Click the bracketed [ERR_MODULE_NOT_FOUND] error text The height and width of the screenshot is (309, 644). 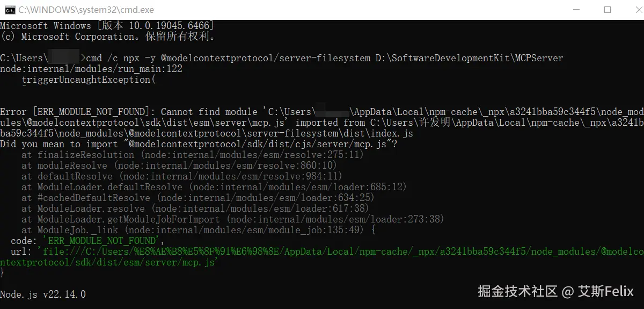pos(91,112)
